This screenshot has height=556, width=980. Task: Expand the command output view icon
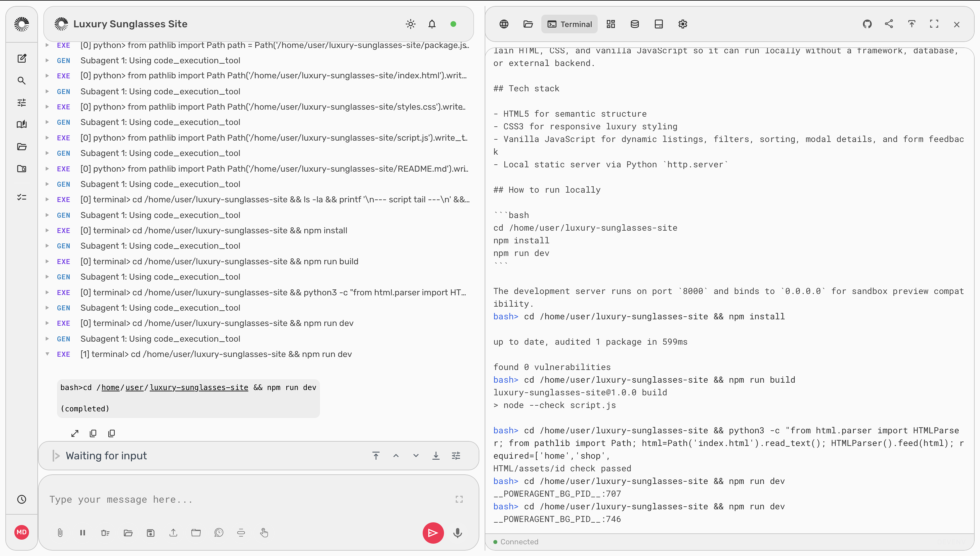tap(75, 433)
